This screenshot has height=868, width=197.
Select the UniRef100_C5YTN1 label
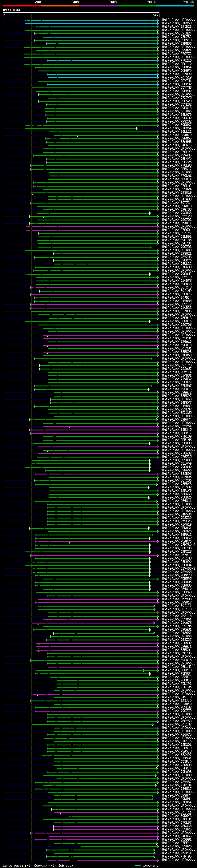pos(177,81)
